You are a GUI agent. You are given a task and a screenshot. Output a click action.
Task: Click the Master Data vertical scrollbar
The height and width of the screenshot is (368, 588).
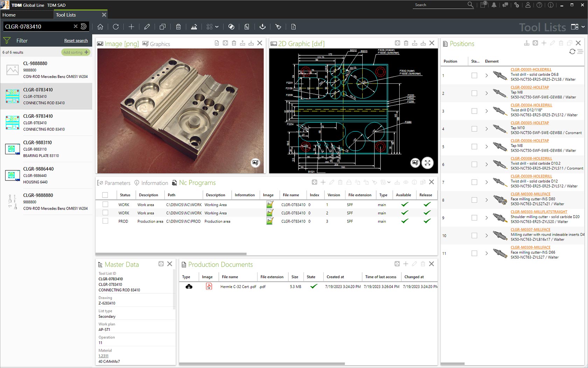tap(174, 289)
